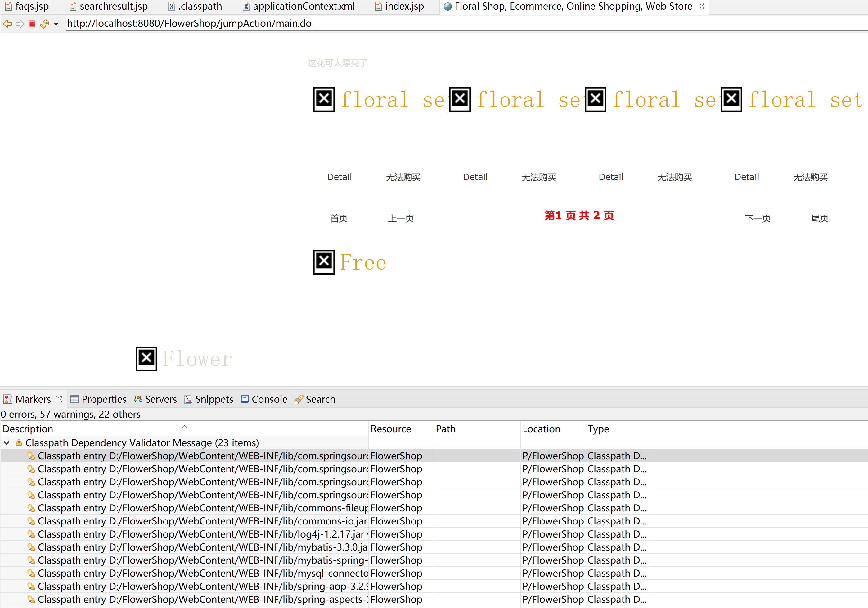Click the 下一页 next page link
868x608 pixels.
(x=757, y=218)
